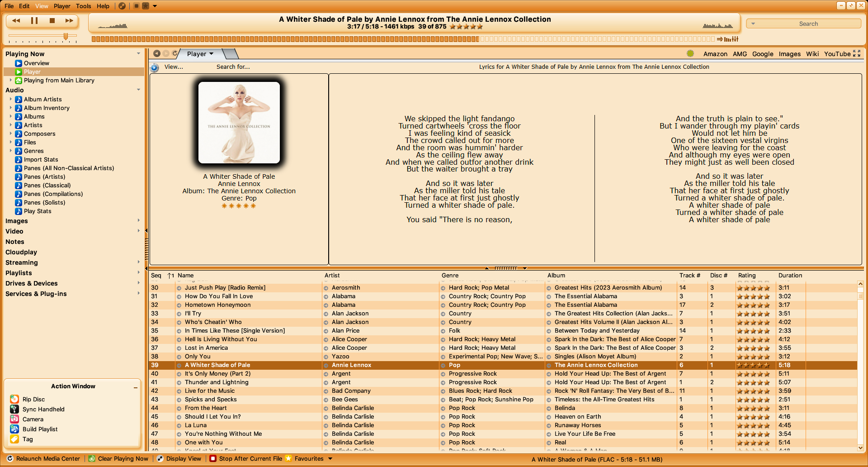Sort the list by Artist column
This screenshot has width=868, height=467.
(x=332, y=275)
